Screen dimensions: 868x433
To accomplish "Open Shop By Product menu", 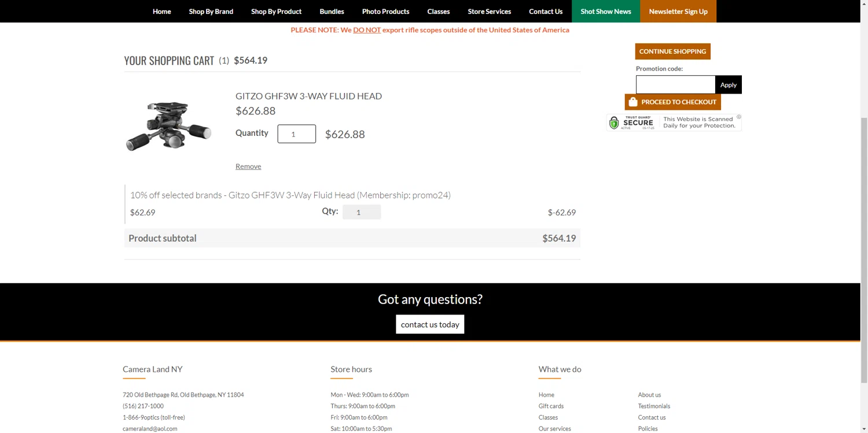I will 276,11.
